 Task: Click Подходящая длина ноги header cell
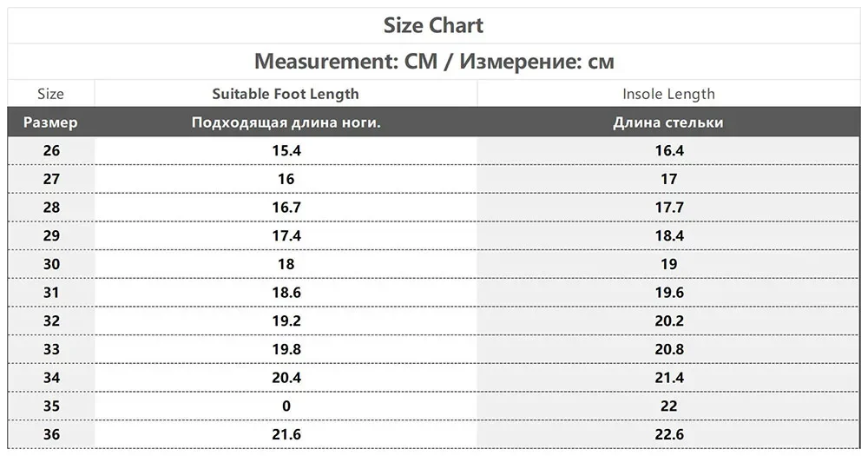pos(286,122)
